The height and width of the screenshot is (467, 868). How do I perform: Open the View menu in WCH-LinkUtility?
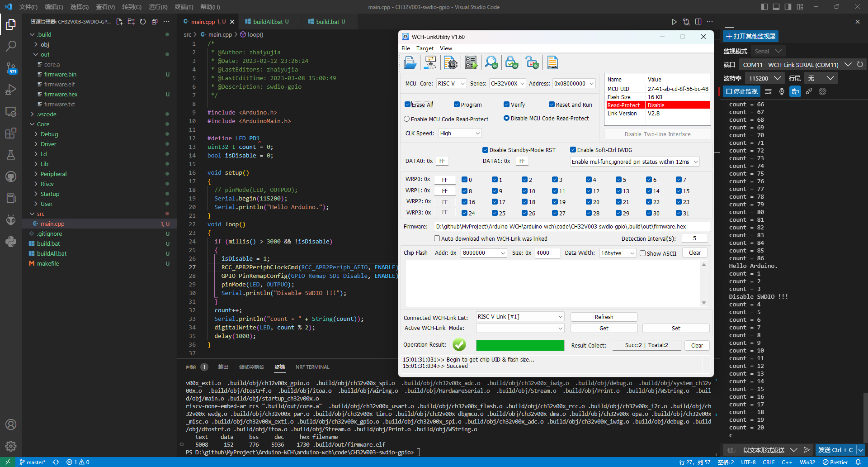pyautogui.click(x=446, y=48)
